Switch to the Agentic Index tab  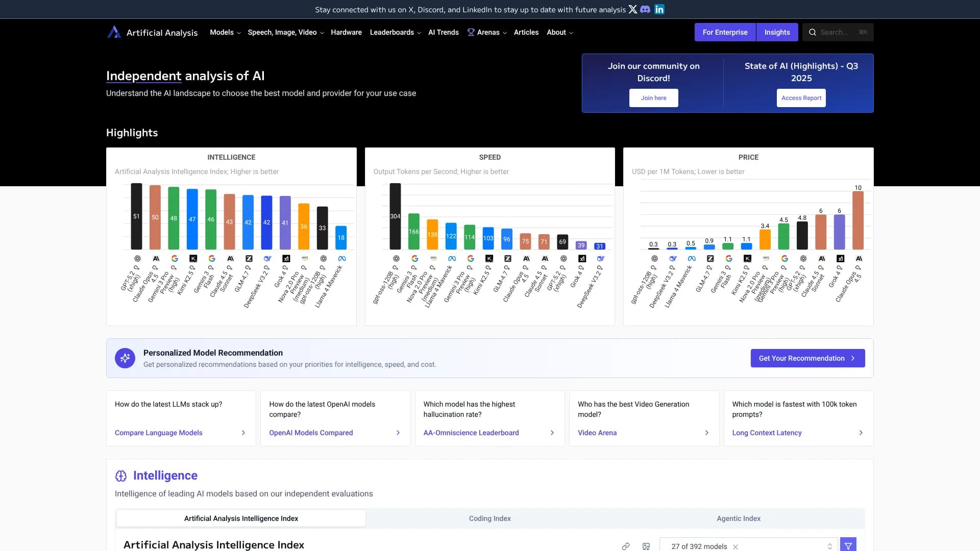(x=738, y=518)
